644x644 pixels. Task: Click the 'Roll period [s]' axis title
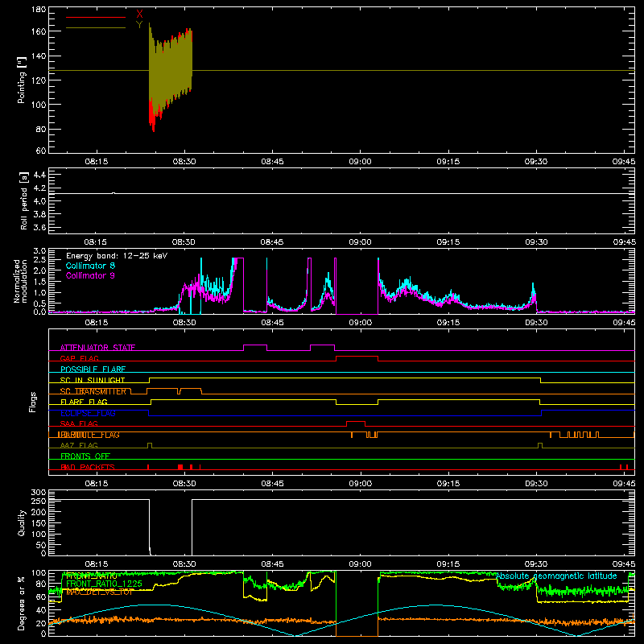[23, 201]
